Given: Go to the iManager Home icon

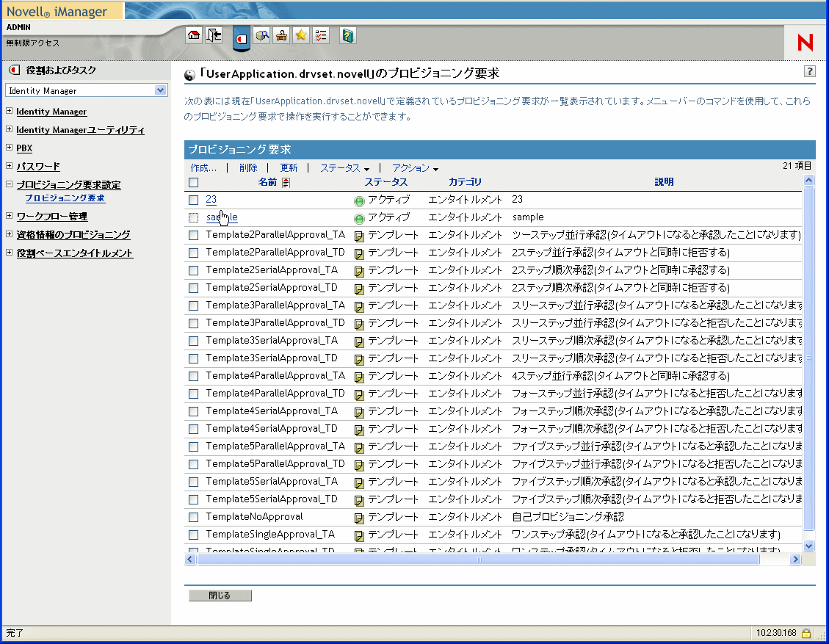Looking at the screenshot, I should tap(194, 35).
